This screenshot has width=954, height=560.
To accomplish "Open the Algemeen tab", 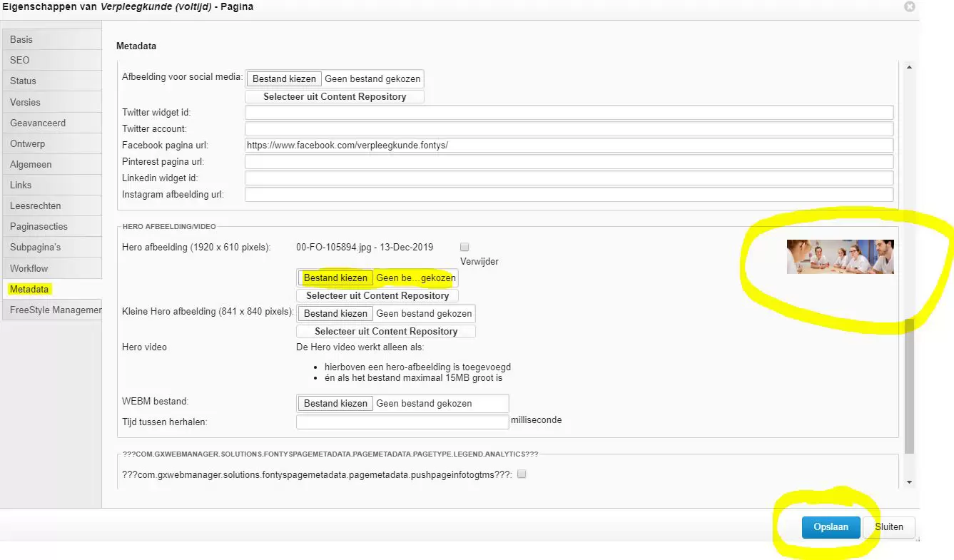I will [x=51, y=164].
